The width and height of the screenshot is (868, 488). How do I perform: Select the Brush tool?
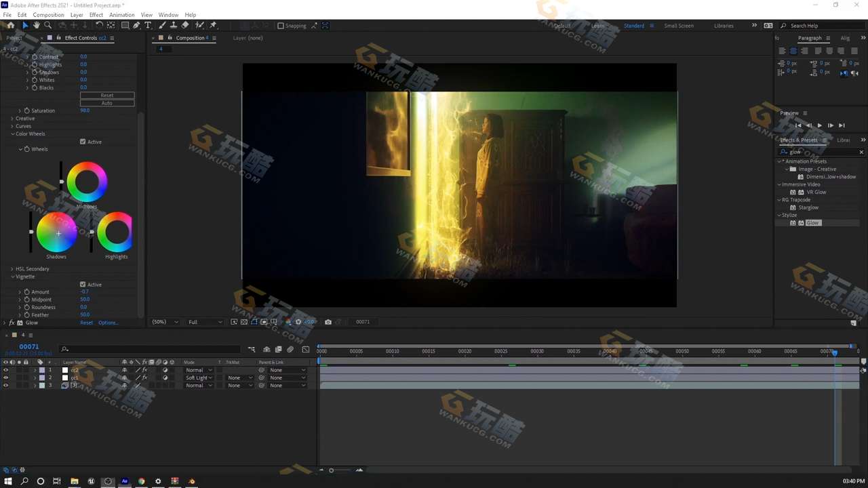[162, 25]
